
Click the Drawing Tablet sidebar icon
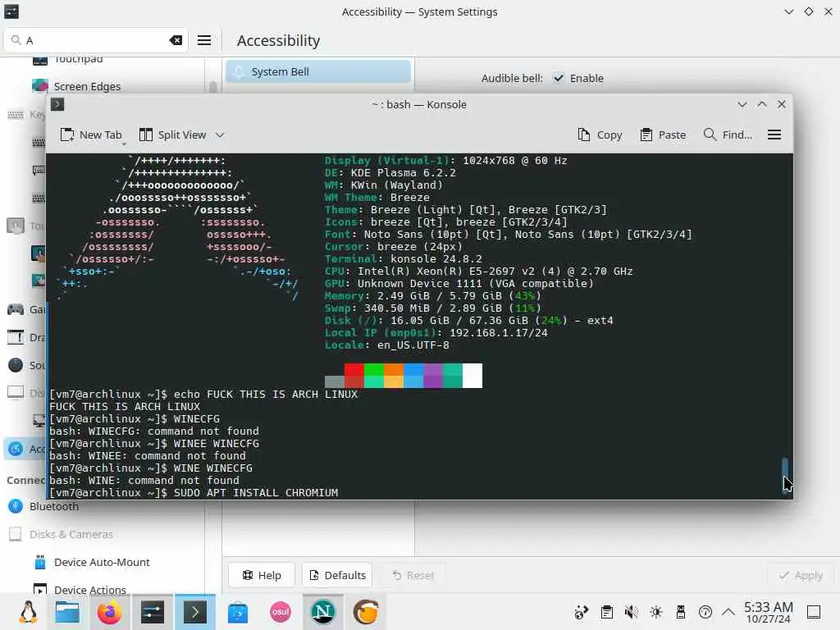pos(16,337)
